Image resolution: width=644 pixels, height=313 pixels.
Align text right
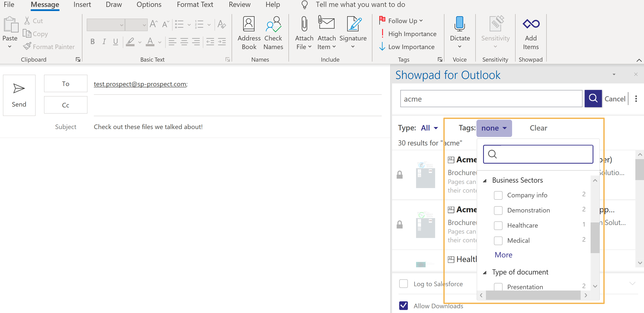(x=196, y=42)
